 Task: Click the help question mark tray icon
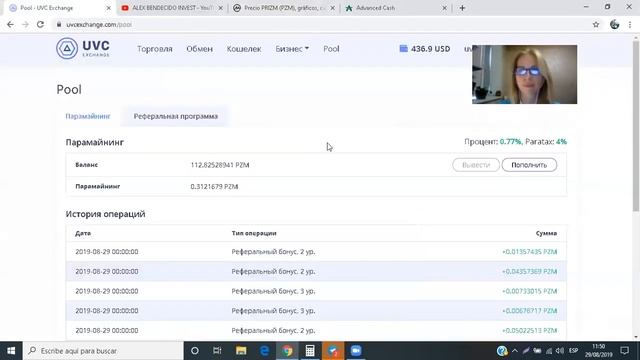click(x=502, y=351)
